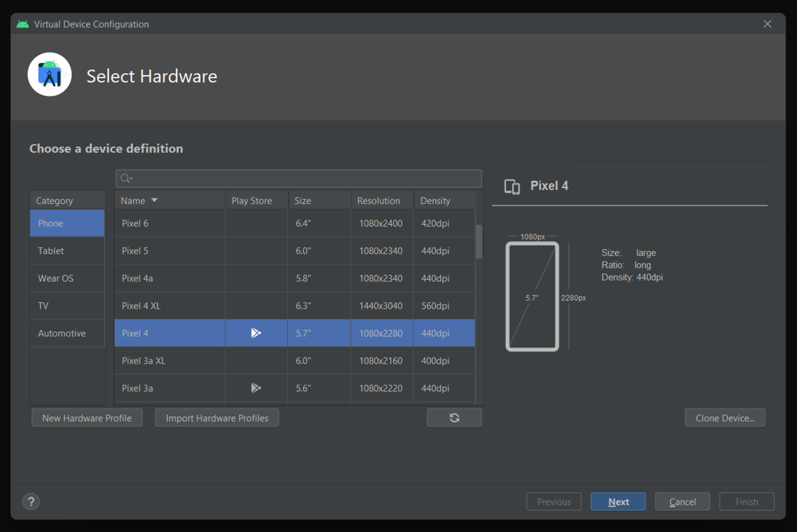Sort by Density column header

(444, 201)
